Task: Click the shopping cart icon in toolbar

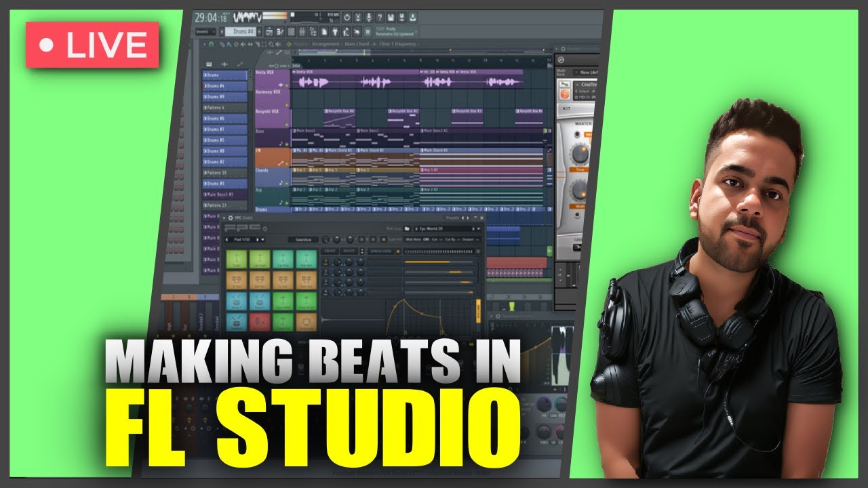Action: coord(368,32)
